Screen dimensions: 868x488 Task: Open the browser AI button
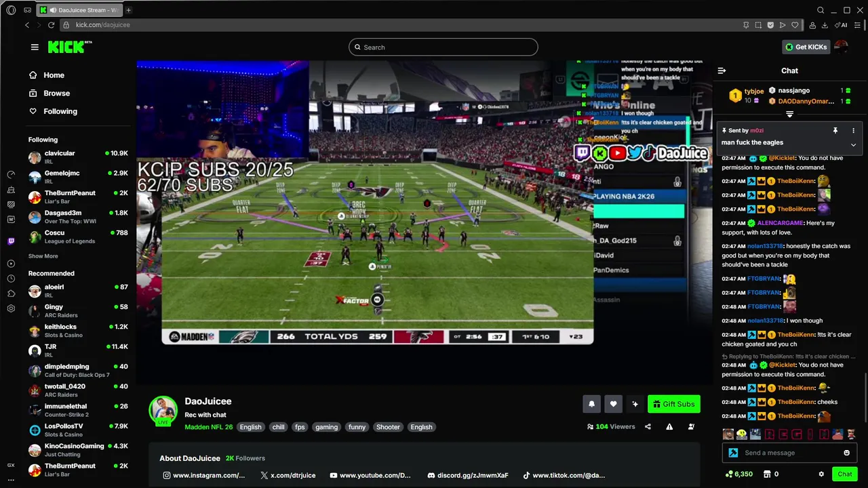(842, 25)
